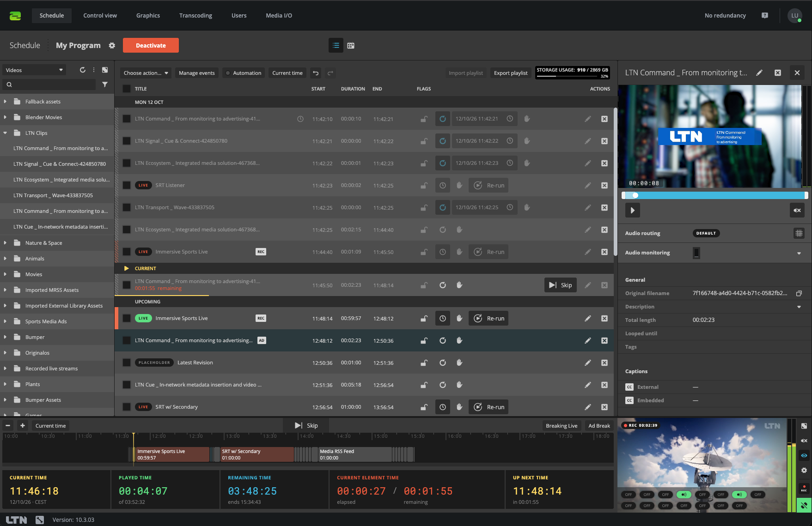Undo last schedule action
Viewport: 812px width, 526px height.
(316, 73)
